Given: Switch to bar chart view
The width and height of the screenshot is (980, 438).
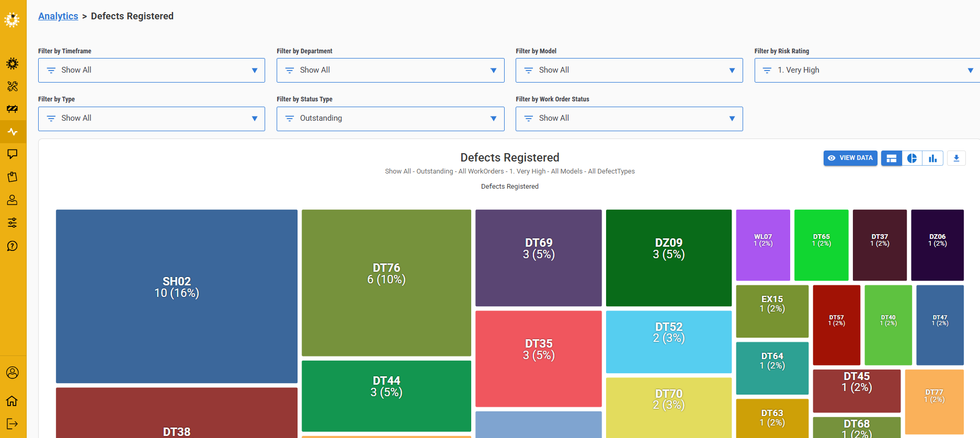Looking at the screenshot, I should tap(932, 158).
